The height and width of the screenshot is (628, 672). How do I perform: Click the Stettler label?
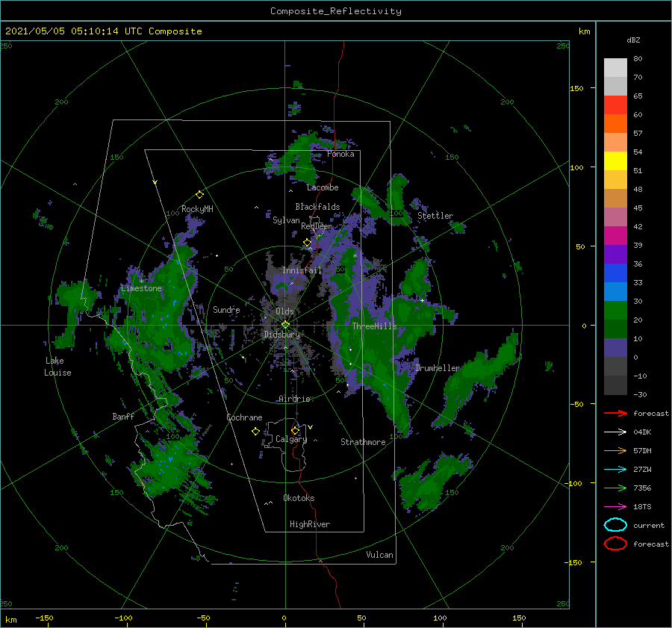(435, 216)
